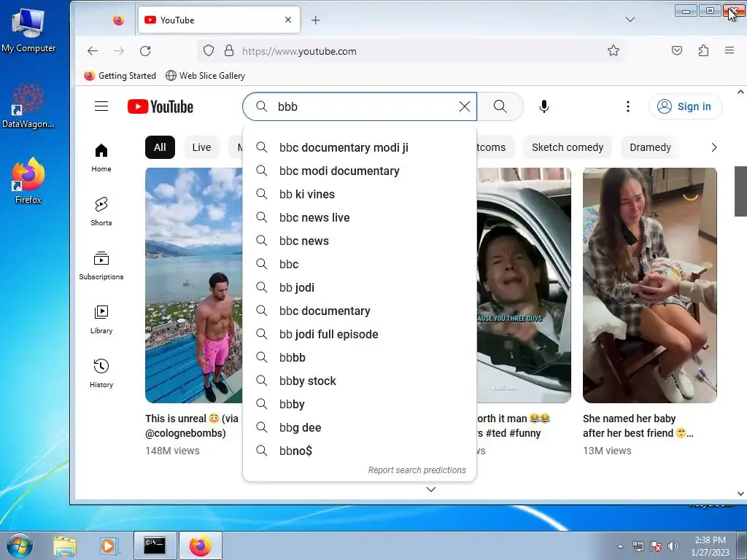Screen dimensions: 747x560
Task: Choose suggestion bbno$
Action: [x=360, y=451]
